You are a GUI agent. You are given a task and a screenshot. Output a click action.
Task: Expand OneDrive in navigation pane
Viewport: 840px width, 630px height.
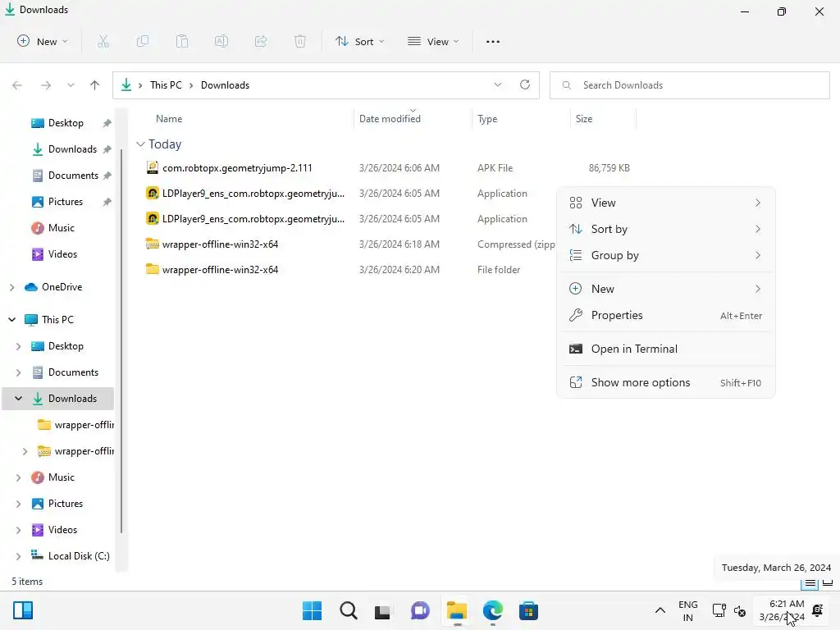point(11,287)
